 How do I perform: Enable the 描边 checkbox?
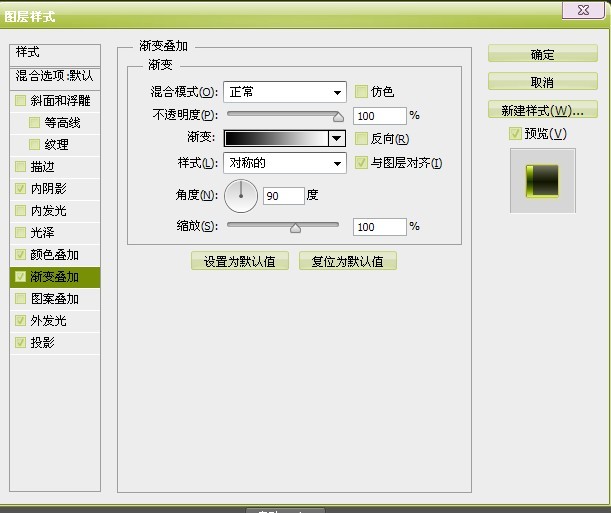(20, 167)
